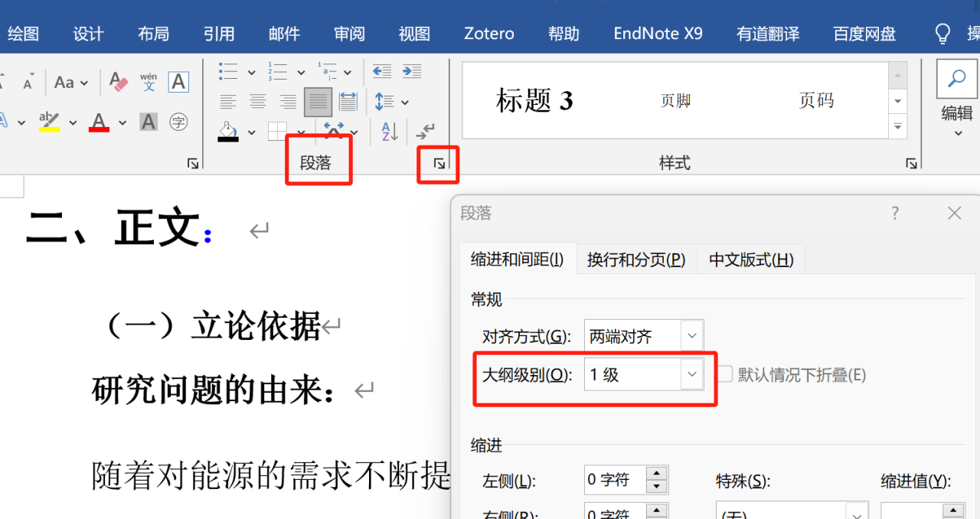Expand the highlight color dropdown arrow
This screenshot has width=980, height=519.
73,122
